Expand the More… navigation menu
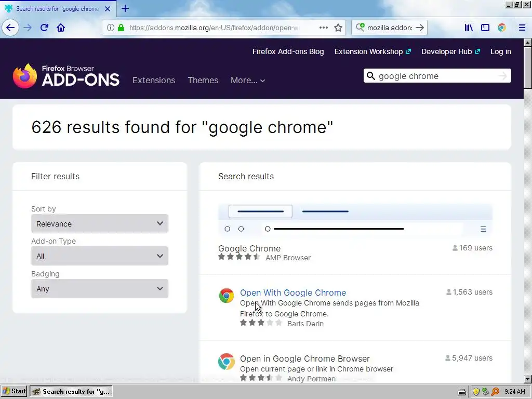The image size is (532, 399). 248,81
